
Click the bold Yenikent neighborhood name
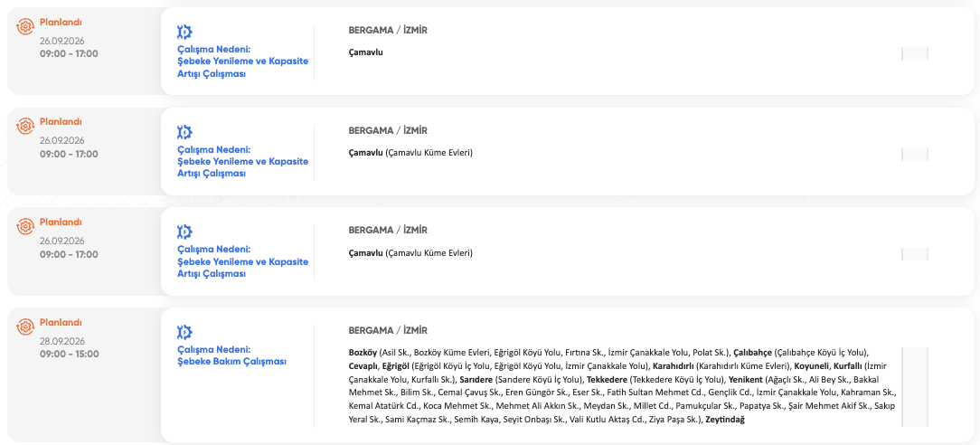click(746, 379)
